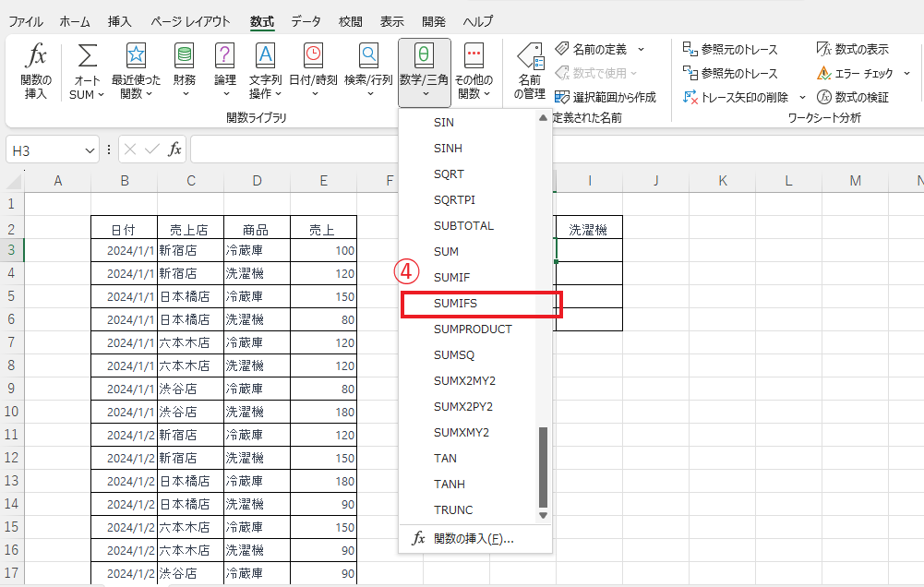Image resolution: width=924 pixels, height=587 pixels.
Task: Click Define Name (名前の定義)
Action: coord(593,49)
